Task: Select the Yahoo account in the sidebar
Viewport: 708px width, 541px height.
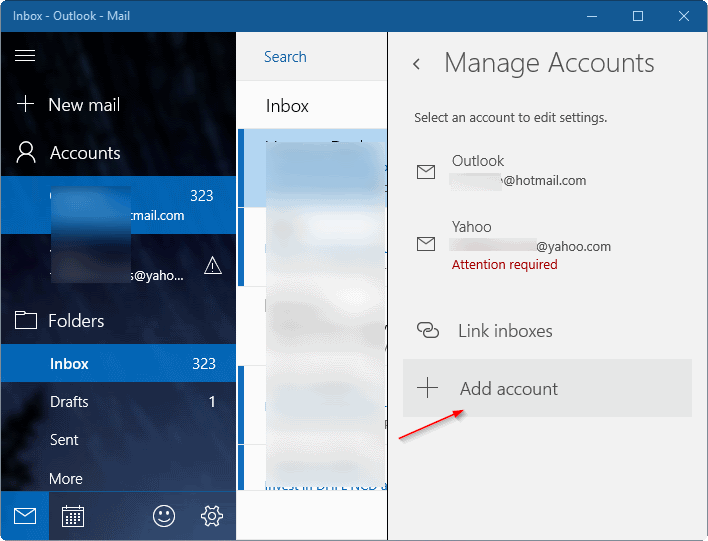Action: pos(118,264)
